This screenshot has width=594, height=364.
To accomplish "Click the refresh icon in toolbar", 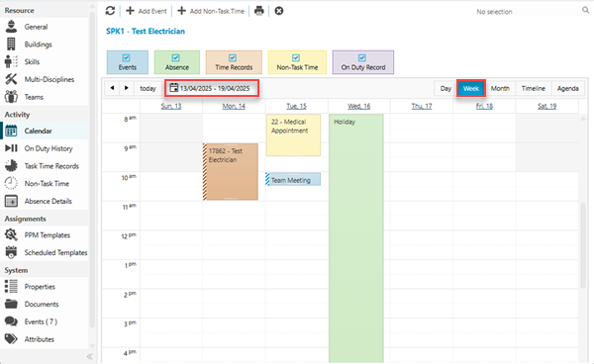I will [x=110, y=11].
